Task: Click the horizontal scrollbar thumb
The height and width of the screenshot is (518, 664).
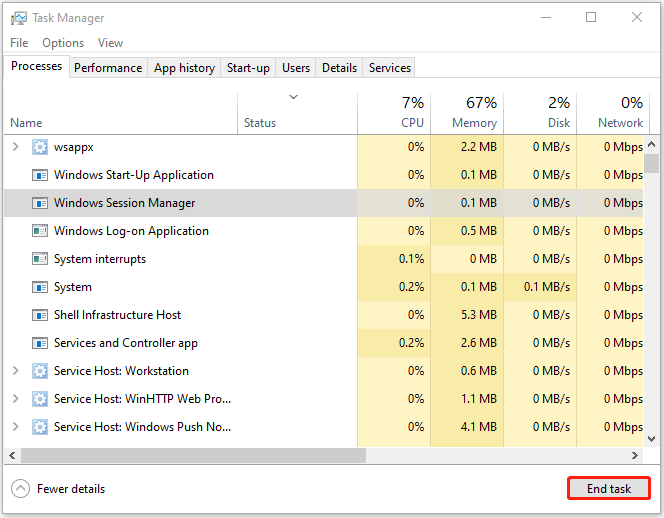Action: [x=194, y=455]
